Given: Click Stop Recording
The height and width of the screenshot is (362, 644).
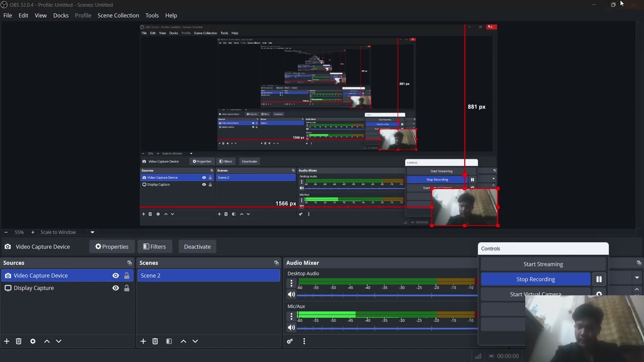Looking at the screenshot, I should [x=535, y=279].
